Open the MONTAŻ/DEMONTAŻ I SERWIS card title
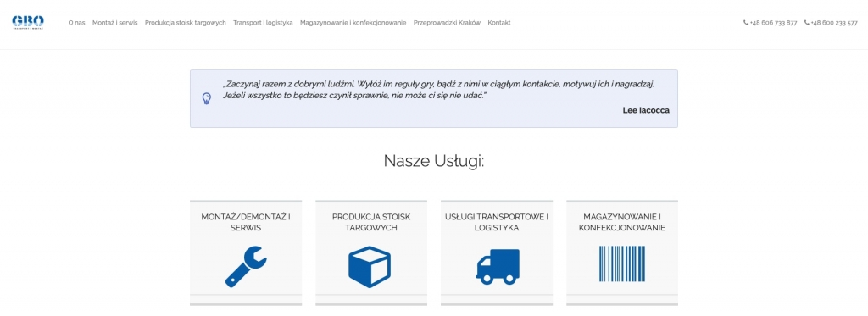Screen dimensions: 868x316 [246, 222]
